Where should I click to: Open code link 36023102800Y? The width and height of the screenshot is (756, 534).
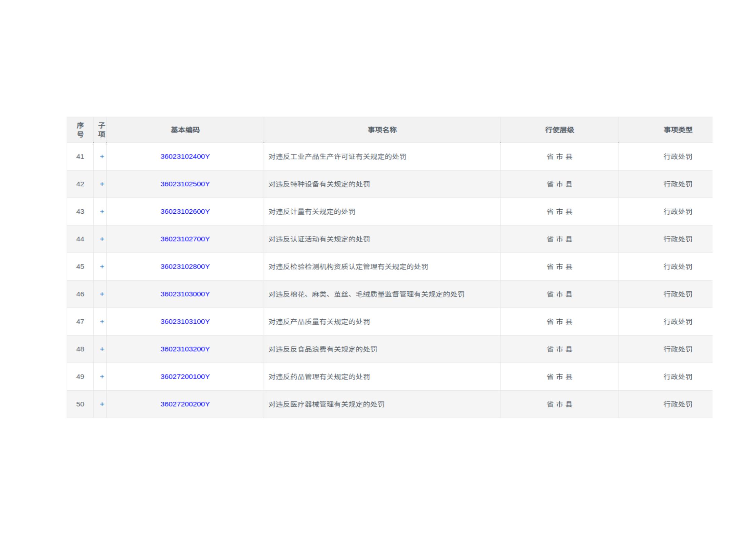[x=185, y=266]
